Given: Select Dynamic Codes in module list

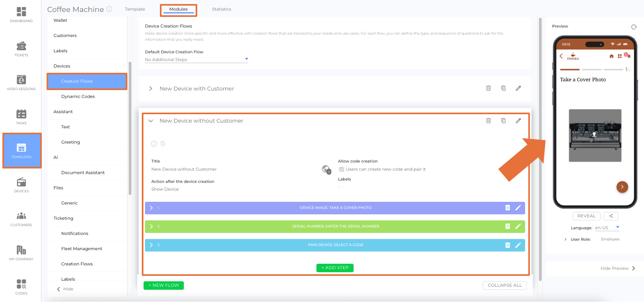Looking at the screenshot, I should (78, 97).
